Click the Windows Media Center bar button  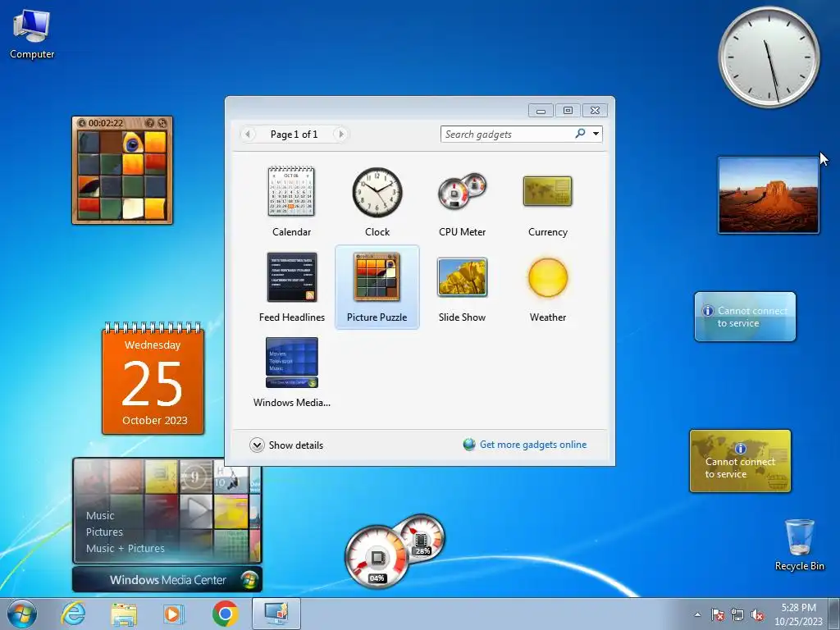click(x=167, y=580)
